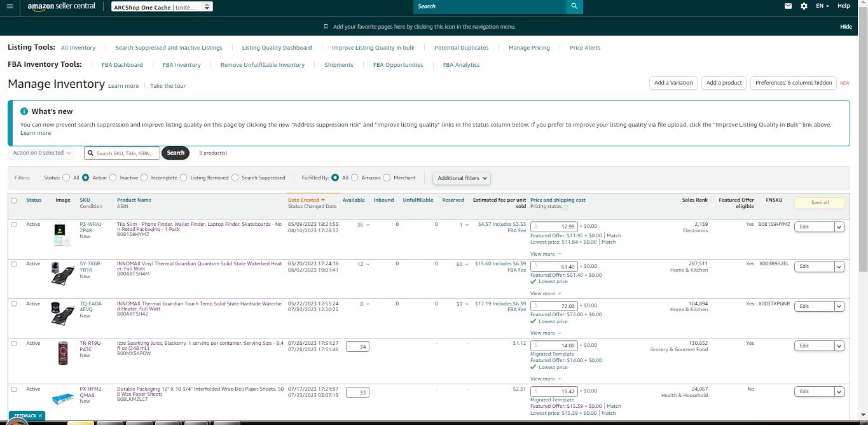Open the Tile Slim product thumbnail

click(x=63, y=235)
